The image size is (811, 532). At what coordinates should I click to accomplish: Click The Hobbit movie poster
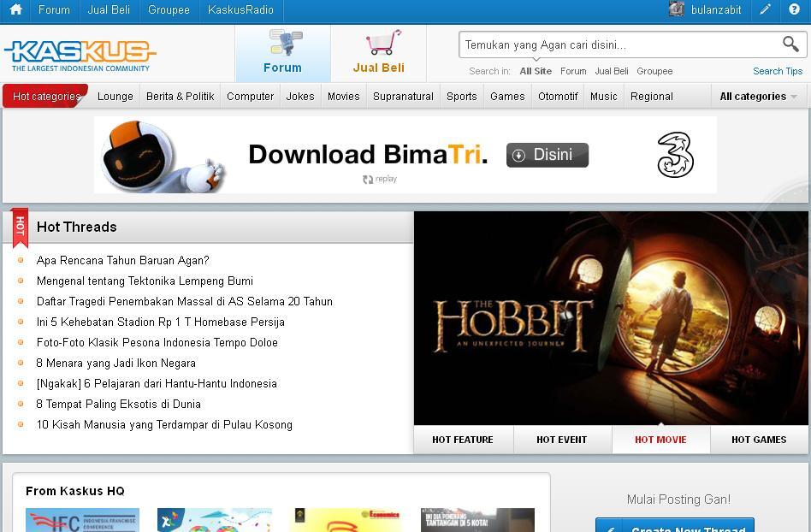point(611,318)
